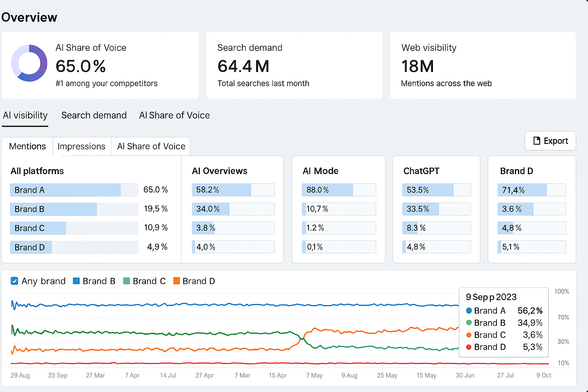Select the Mentions sub-tab
Viewport: 588px width, 392px height.
coord(27,146)
